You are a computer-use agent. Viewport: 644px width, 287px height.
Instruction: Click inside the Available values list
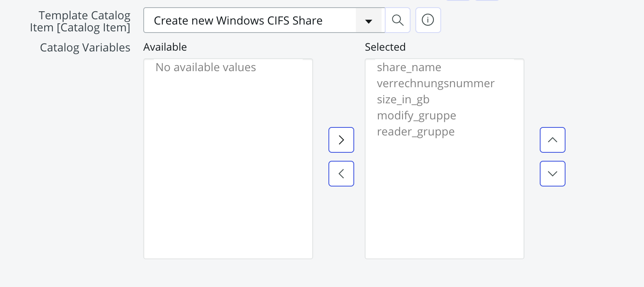click(x=228, y=161)
